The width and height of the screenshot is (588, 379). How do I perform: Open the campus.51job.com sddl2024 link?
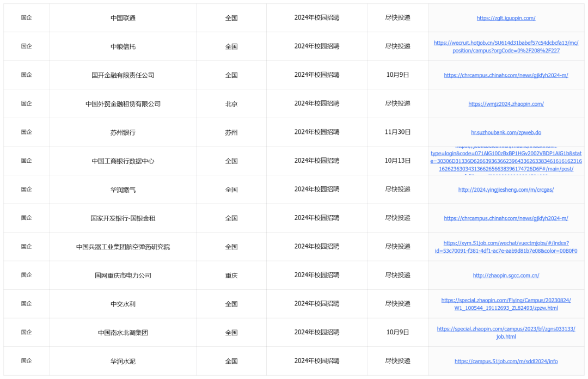click(506, 361)
